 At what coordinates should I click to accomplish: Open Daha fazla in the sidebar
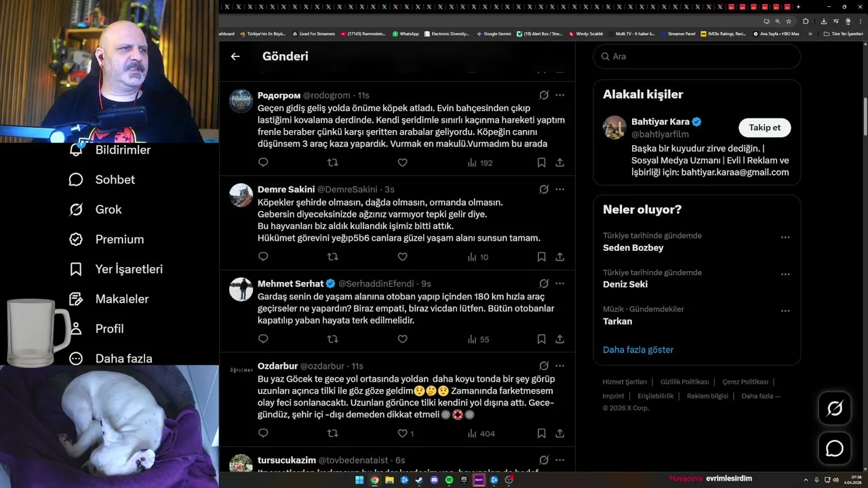[x=111, y=358]
